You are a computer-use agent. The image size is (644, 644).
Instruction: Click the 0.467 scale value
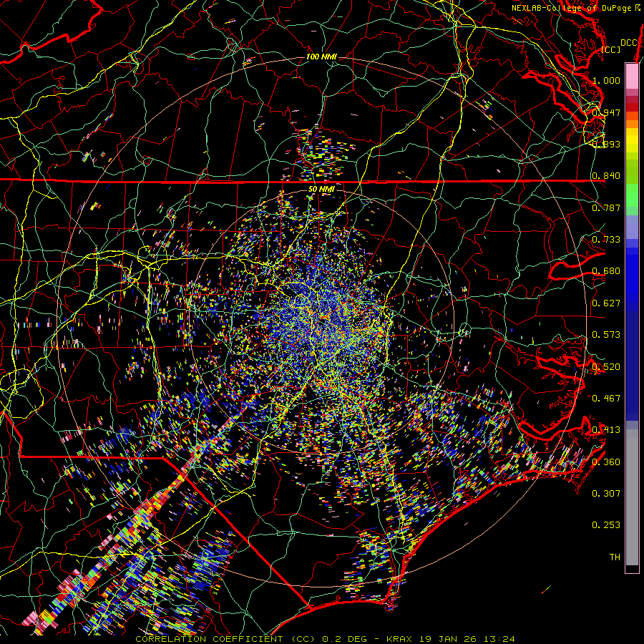[x=606, y=399]
